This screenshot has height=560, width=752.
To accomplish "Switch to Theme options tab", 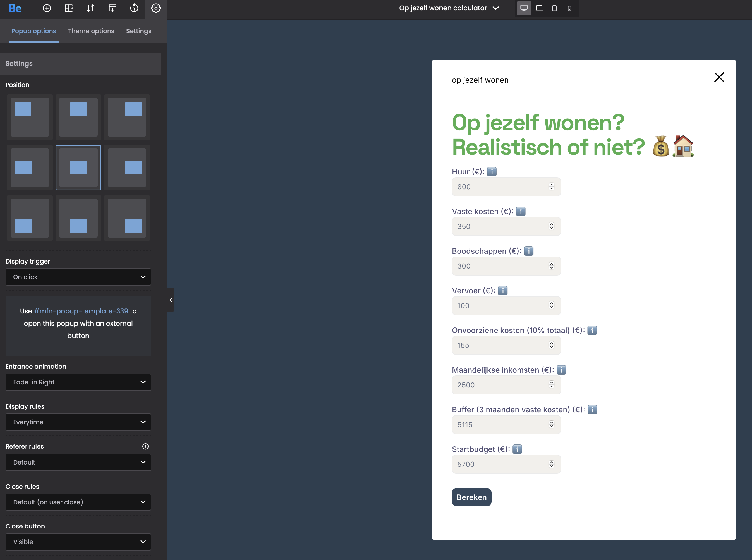I will coord(91,31).
